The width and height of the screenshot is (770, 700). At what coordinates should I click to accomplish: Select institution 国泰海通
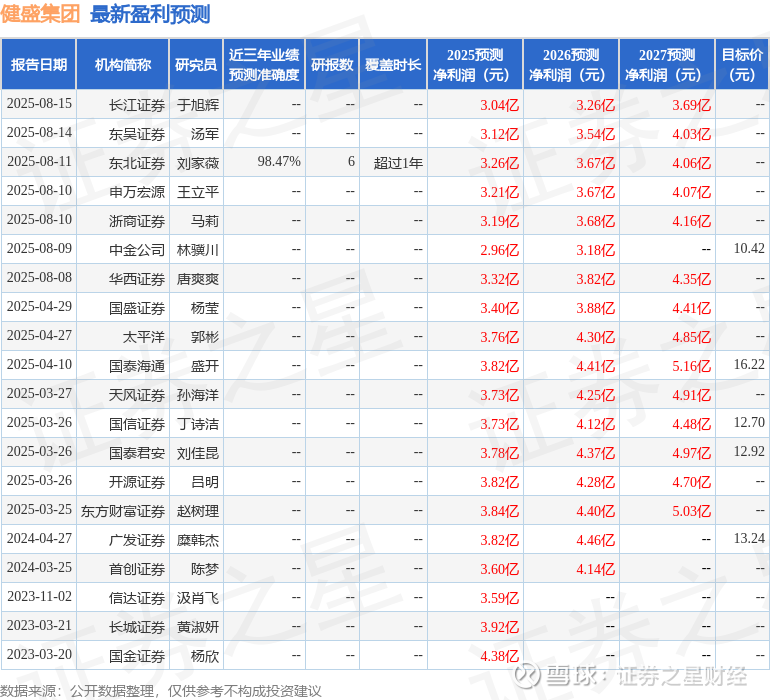click(x=137, y=366)
